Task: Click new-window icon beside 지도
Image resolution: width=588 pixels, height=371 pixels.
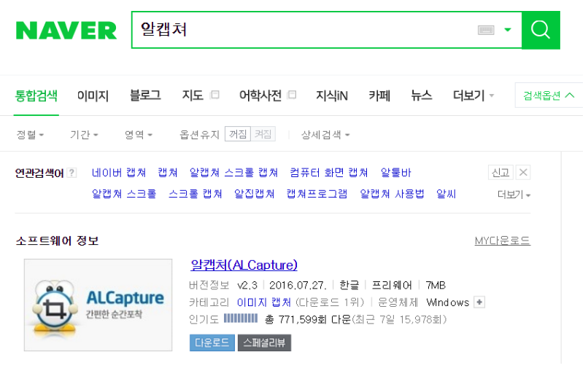Action: [x=217, y=95]
